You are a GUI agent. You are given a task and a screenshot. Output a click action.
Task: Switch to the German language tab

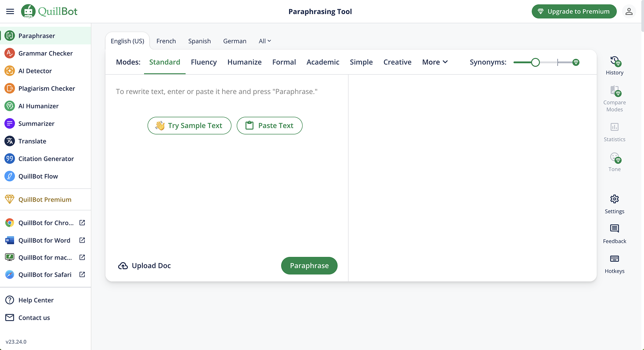point(235,41)
